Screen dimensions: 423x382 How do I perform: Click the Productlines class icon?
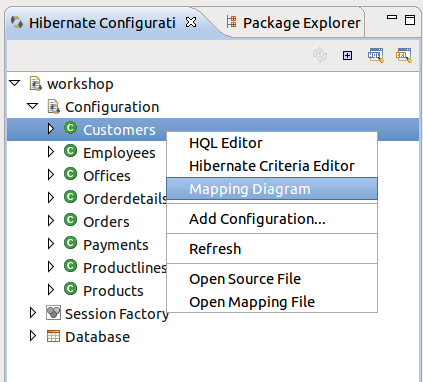(70, 266)
